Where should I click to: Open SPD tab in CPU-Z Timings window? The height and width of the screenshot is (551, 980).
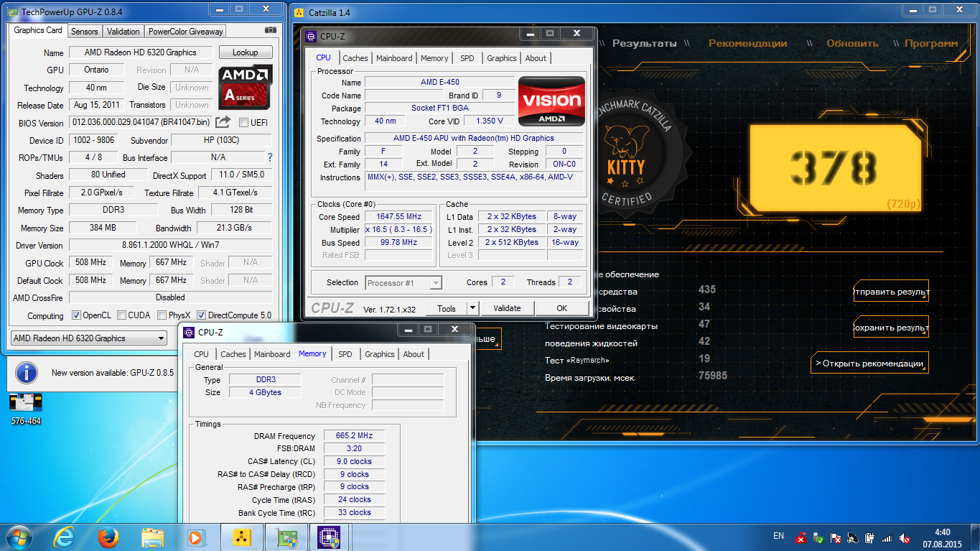(345, 354)
